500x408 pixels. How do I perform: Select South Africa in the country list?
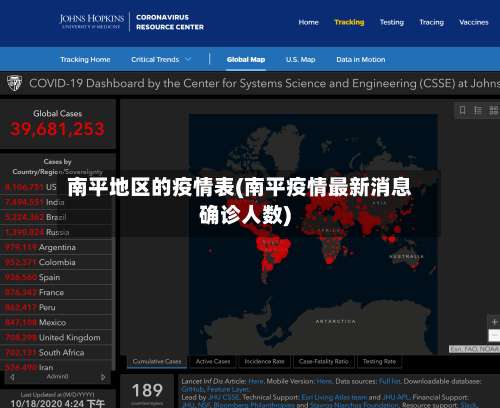56,353
